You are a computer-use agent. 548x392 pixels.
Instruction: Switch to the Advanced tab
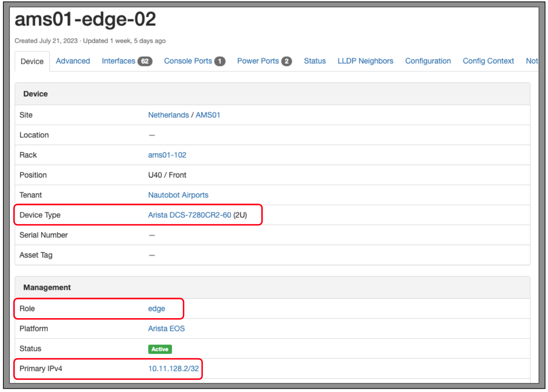tap(73, 61)
